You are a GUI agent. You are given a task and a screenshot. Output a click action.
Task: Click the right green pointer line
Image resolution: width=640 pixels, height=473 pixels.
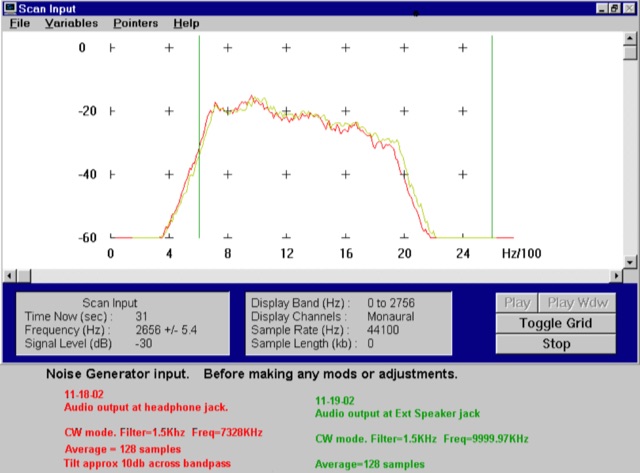tap(492, 100)
